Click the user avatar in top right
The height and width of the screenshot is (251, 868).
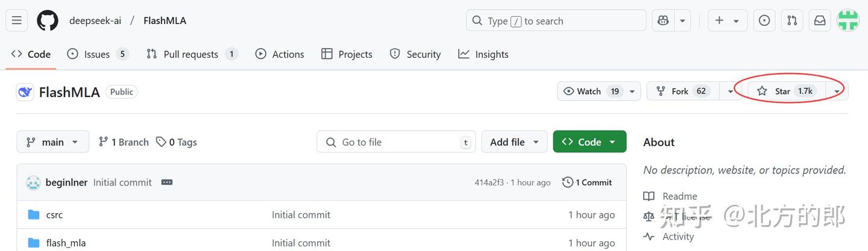point(848,20)
